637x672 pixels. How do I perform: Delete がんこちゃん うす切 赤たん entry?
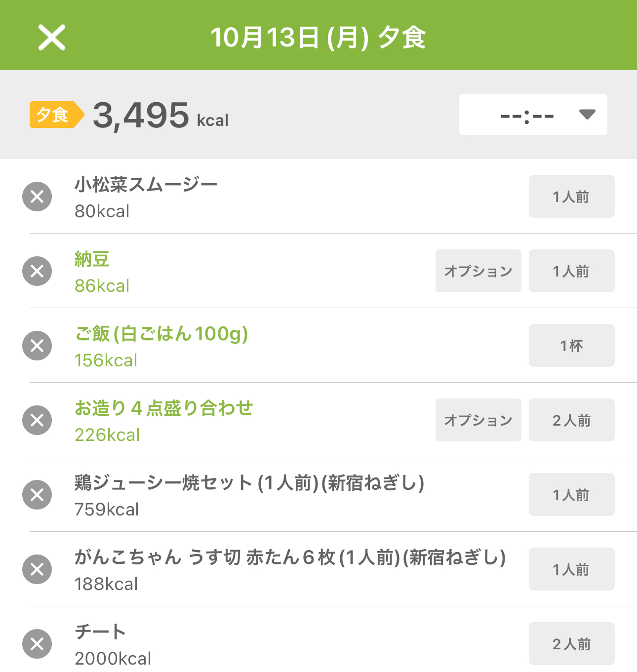click(37, 569)
